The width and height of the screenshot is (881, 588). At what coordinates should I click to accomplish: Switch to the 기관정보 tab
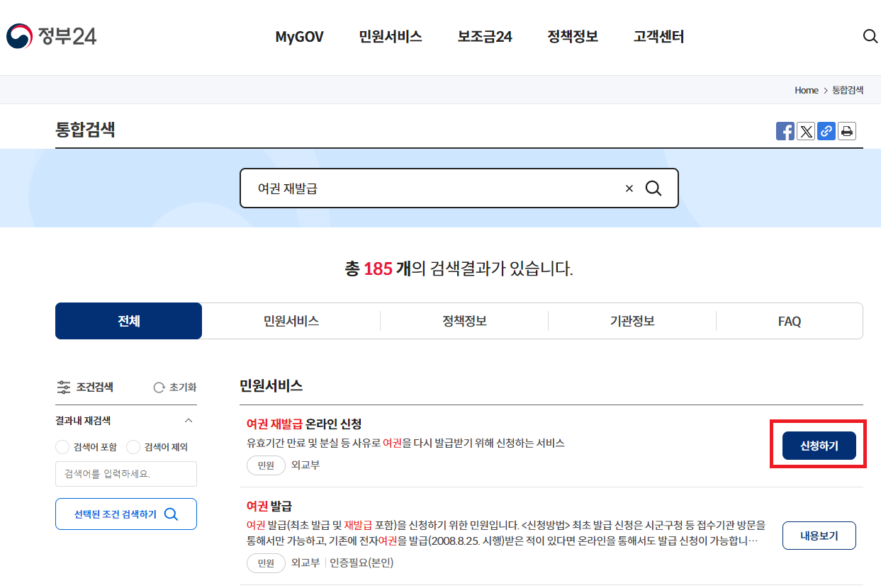(632, 320)
